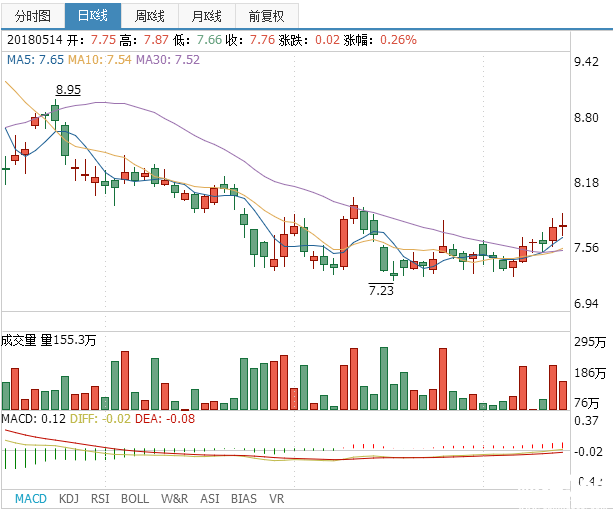The image size is (613, 516).
Task: Click the latest candlestick at far right
Action: (563, 226)
